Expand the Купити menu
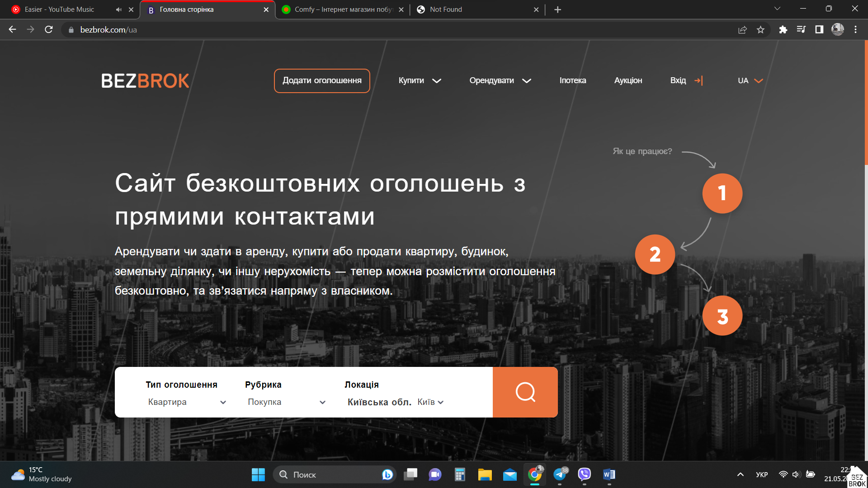868x488 pixels. click(420, 81)
